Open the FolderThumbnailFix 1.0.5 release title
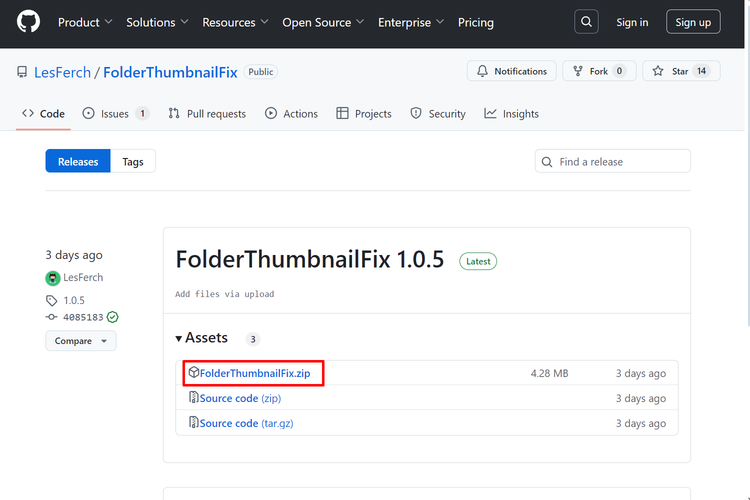 [310, 259]
